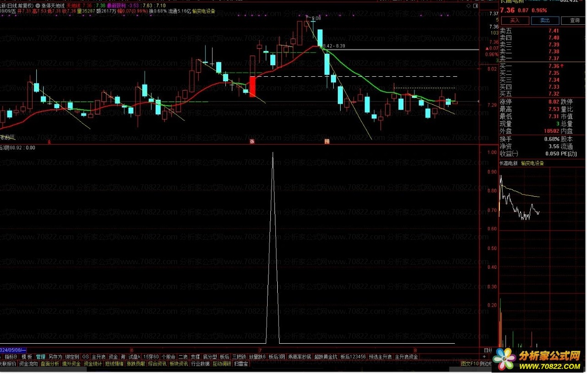Switch to the 板后123456 indicator tab

click(353, 357)
